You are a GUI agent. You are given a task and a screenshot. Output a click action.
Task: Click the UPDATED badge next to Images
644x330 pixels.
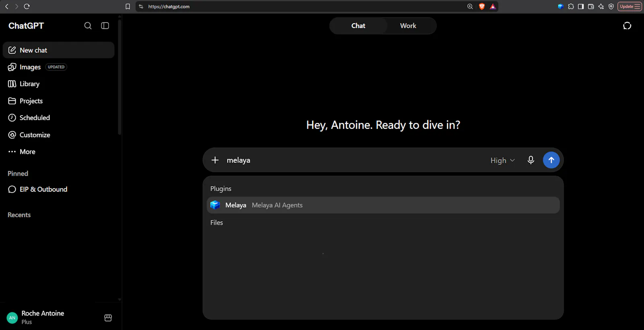pyautogui.click(x=56, y=67)
